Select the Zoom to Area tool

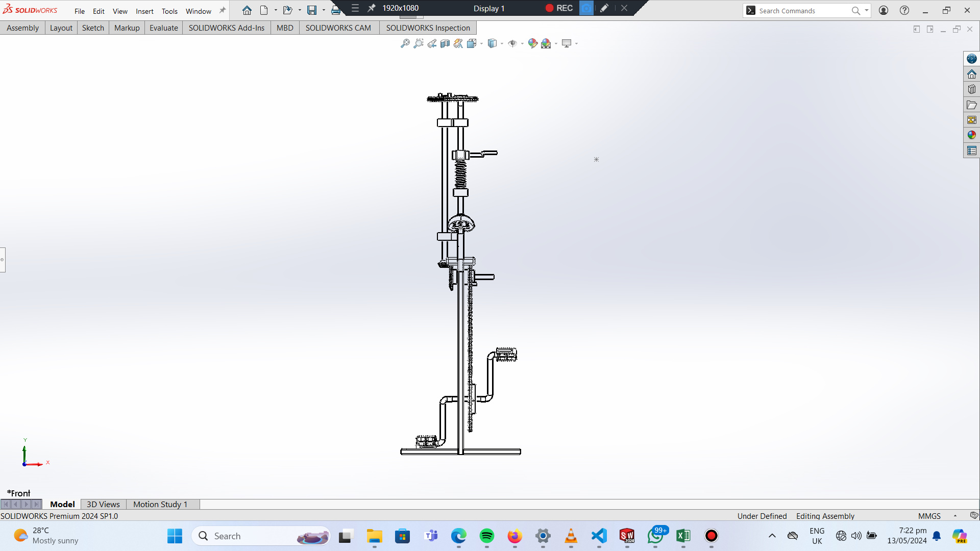(418, 43)
